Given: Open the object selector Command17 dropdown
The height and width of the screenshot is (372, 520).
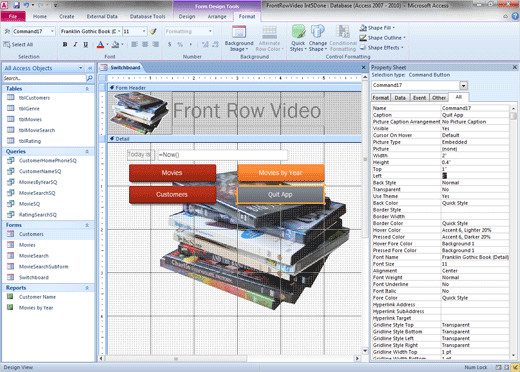Looking at the screenshot, I should [x=52, y=31].
